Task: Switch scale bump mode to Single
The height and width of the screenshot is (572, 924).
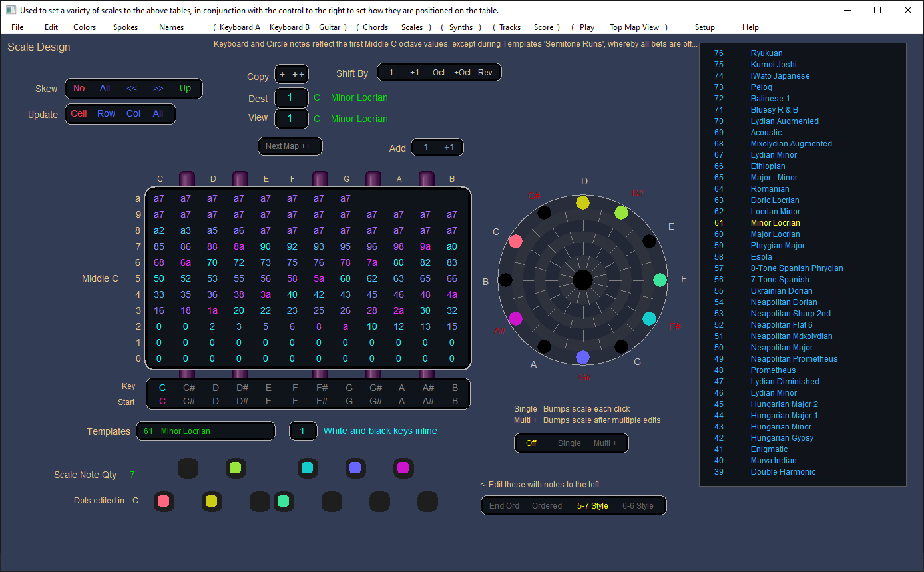Action: pyautogui.click(x=569, y=443)
